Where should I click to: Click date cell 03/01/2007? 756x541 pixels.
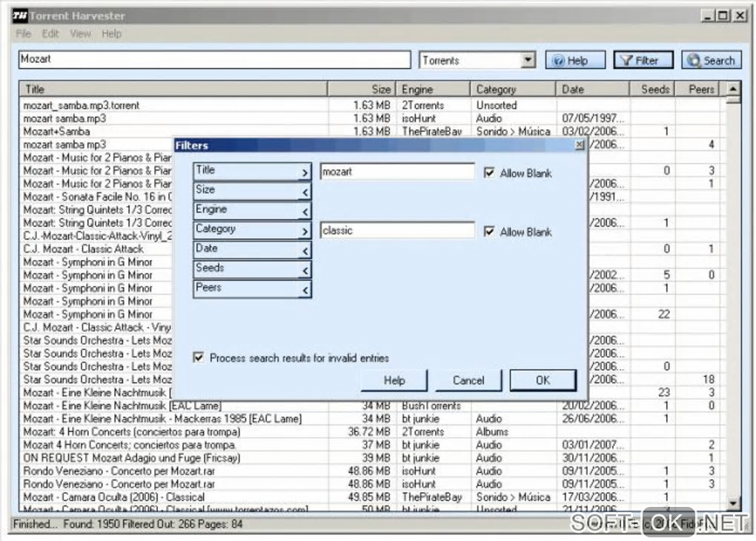point(593,445)
